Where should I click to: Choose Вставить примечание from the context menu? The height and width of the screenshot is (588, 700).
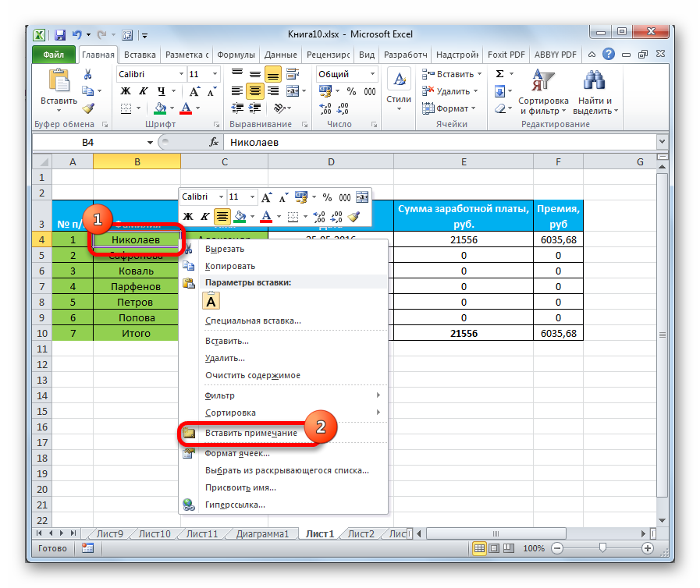[251, 433]
